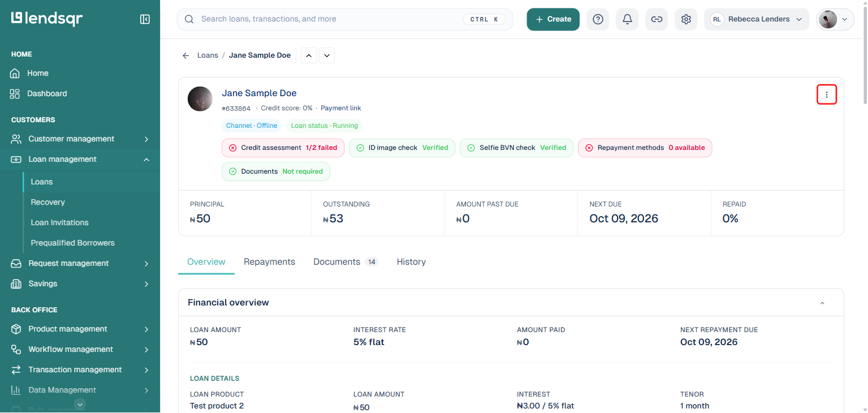
Task: Click the search magnifier icon
Action: (x=189, y=19)
